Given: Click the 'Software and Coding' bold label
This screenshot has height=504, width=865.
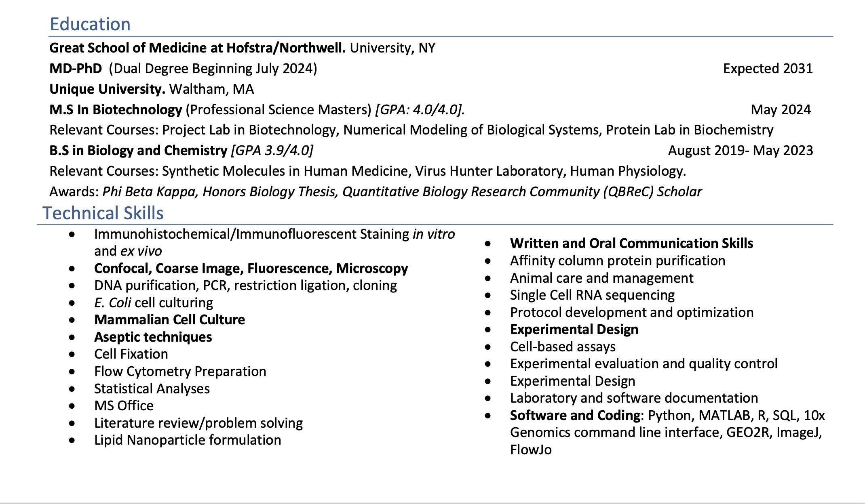Looking at the screenshot, I should coord(575,415).
